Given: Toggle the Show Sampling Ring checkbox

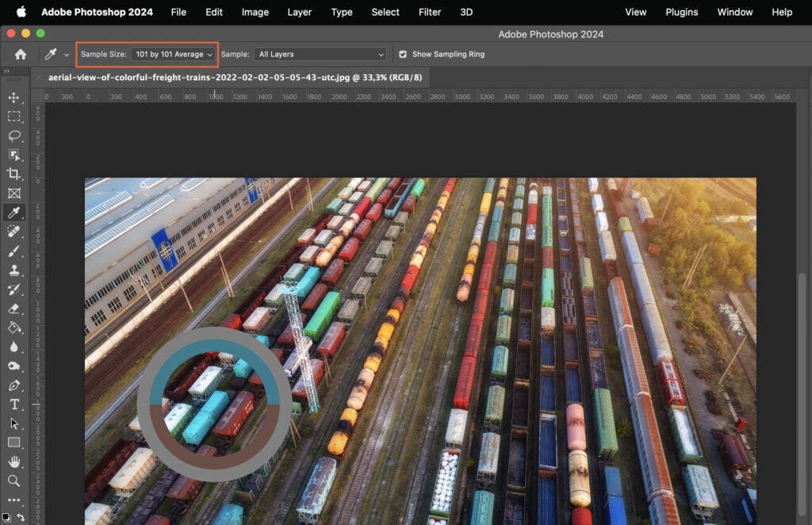Looking at the screenshot, I should pos(404,54).
